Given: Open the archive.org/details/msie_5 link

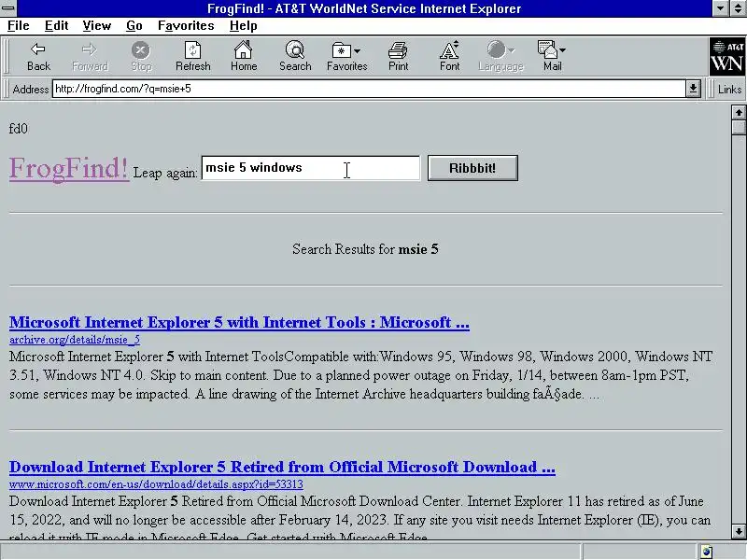Looking at the screenshot, I should [75, 340].
